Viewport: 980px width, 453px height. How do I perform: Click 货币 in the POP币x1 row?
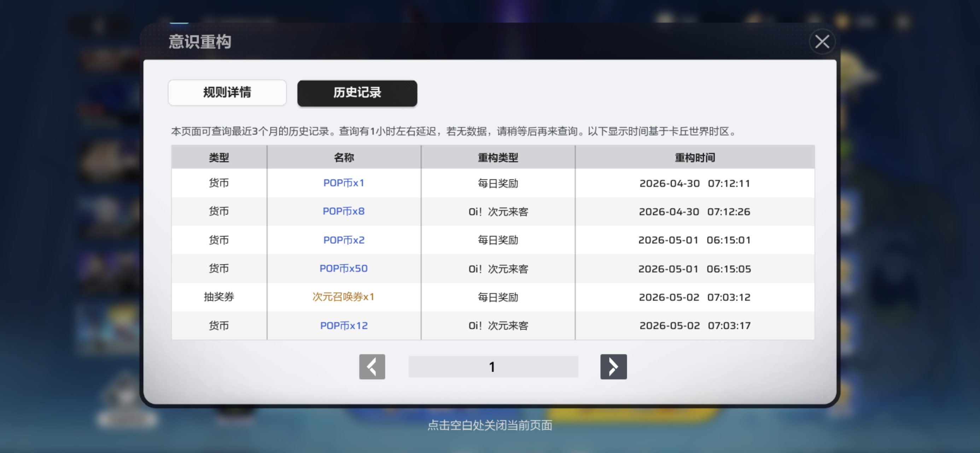pyautogui.click(x=219, y=183)
